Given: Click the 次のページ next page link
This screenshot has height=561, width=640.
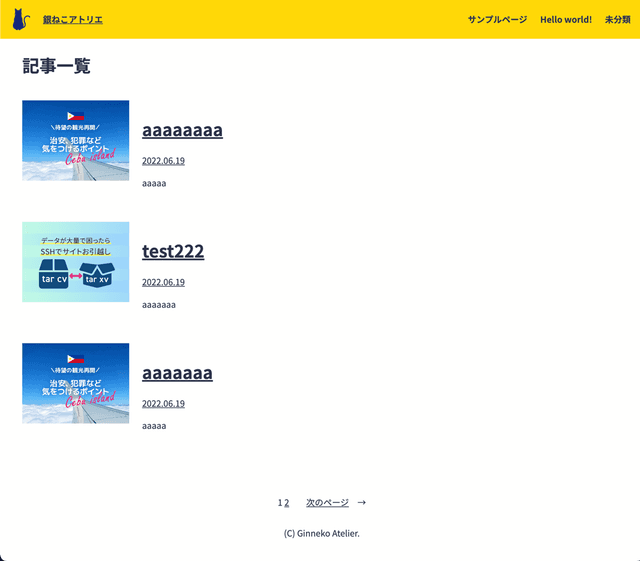Looking at the screenshot, I should coord(327,503).
